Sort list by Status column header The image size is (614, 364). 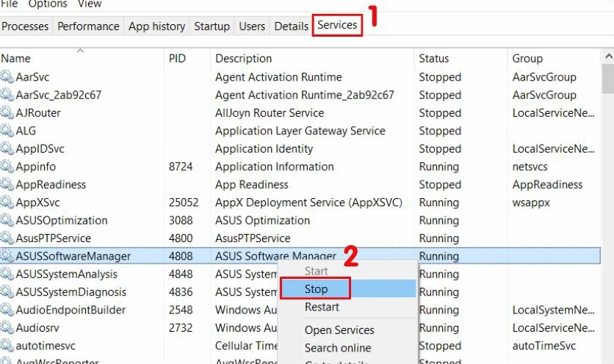433,59
